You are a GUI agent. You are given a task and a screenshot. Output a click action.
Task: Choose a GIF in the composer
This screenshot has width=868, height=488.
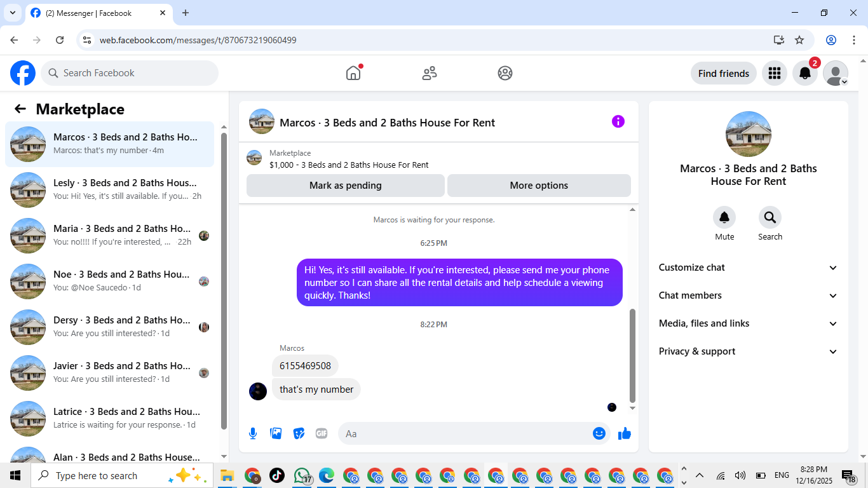point(322,433)
